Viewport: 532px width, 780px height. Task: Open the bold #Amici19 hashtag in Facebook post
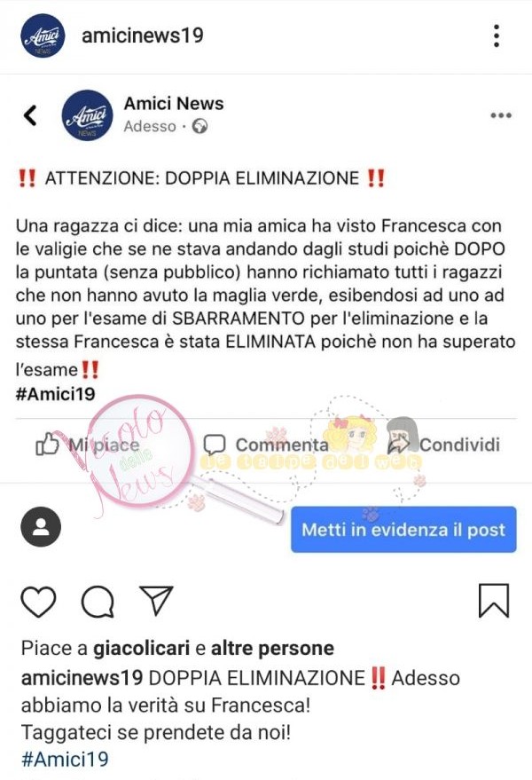pos(55,395)
